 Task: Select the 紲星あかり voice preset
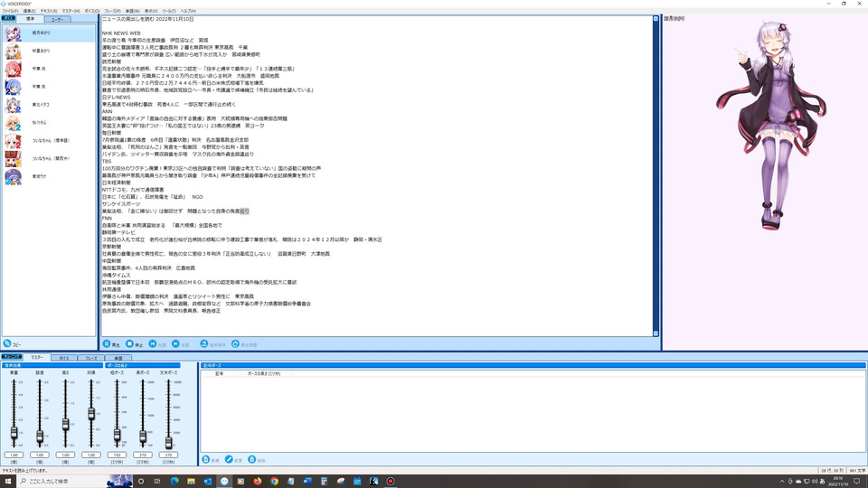(49, 51)
